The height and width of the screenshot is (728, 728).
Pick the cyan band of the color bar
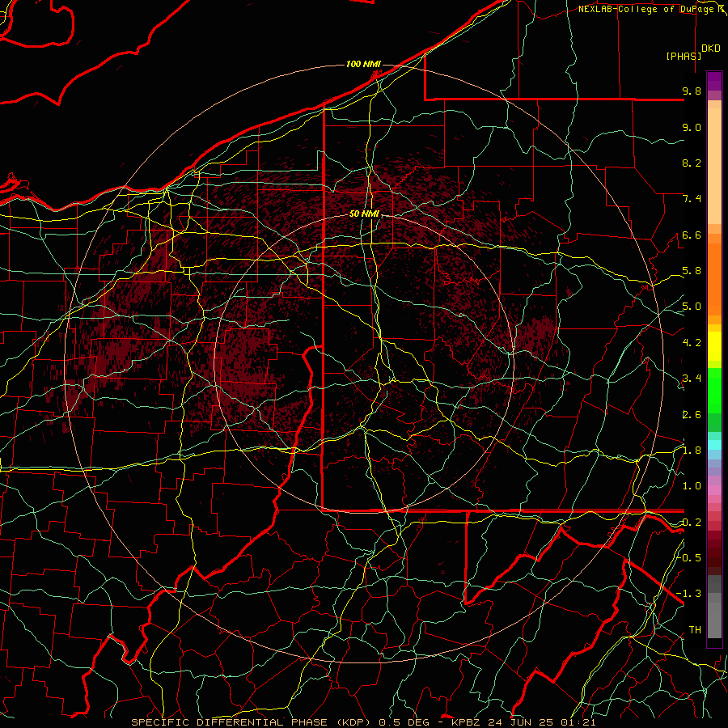[x=714, y=444]
